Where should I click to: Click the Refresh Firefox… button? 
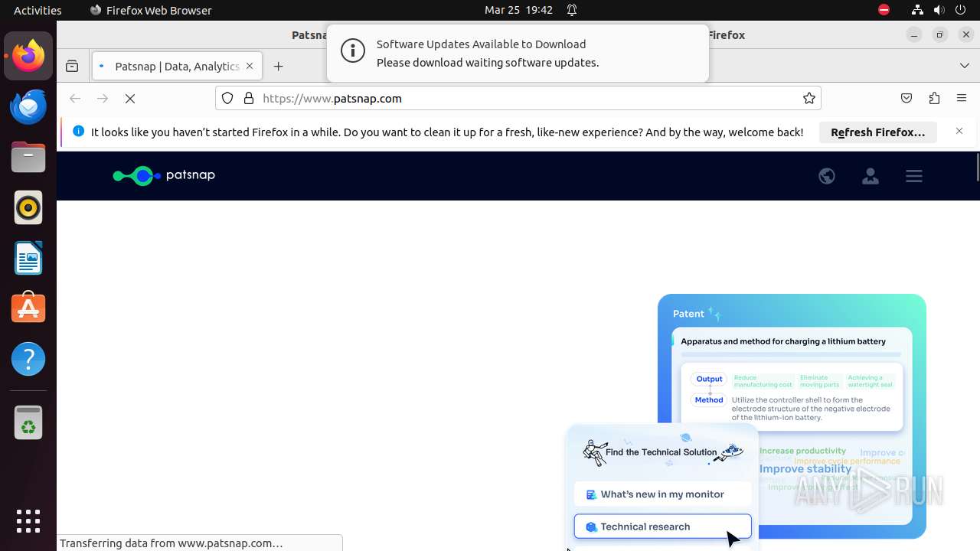[878, 132]
